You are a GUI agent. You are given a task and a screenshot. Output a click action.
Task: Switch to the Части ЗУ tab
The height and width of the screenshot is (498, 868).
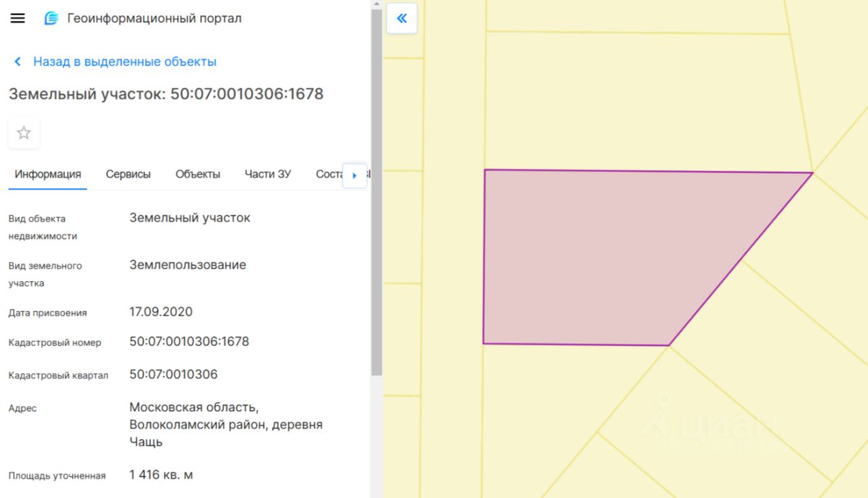(267, 174)
